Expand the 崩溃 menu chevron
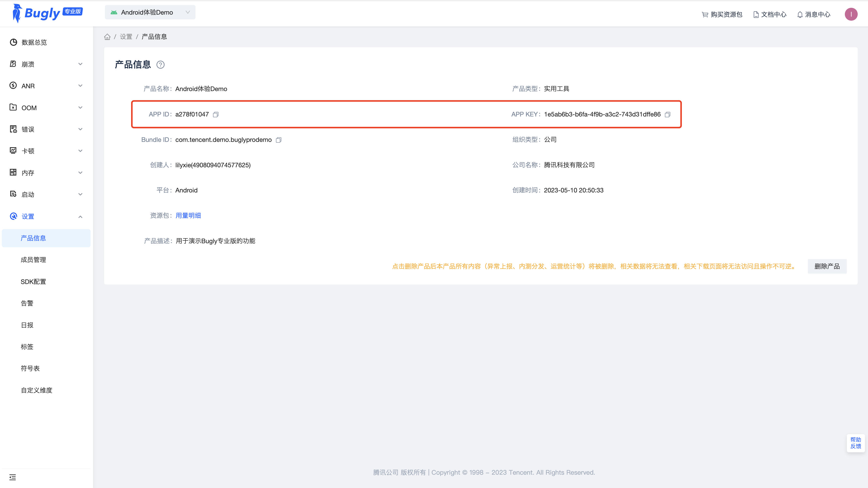 [80, 64]
